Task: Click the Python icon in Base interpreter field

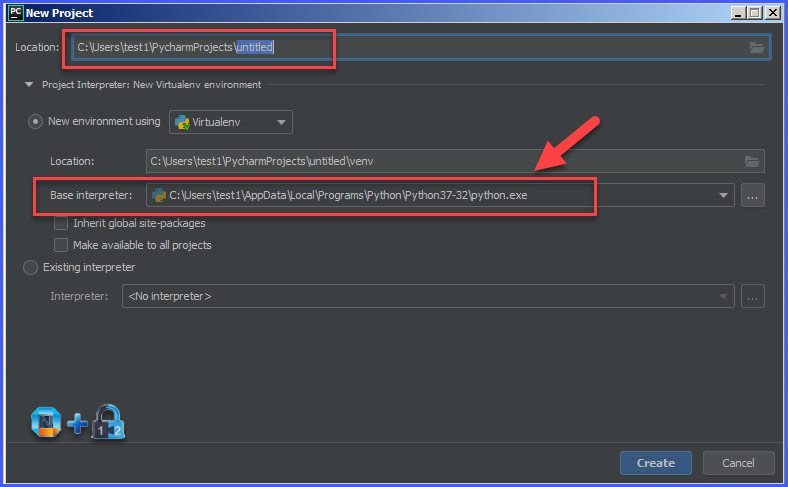Action: (159, 195)
